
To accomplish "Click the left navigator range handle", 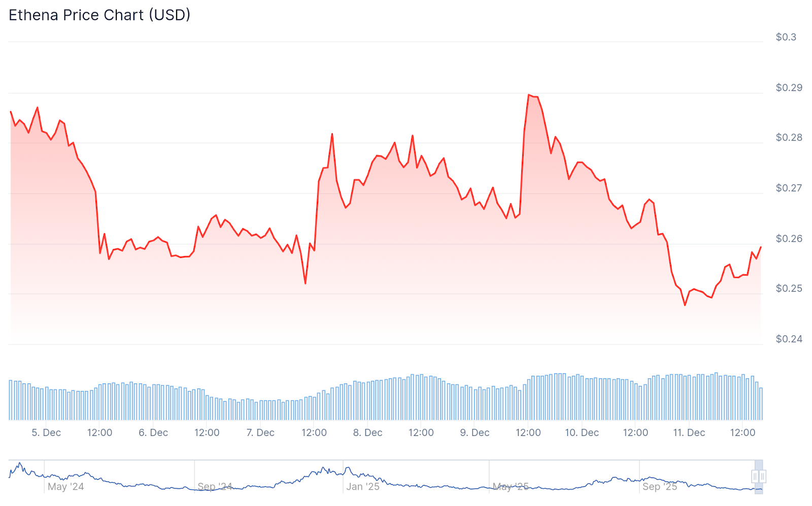I will tap(755, 477).
